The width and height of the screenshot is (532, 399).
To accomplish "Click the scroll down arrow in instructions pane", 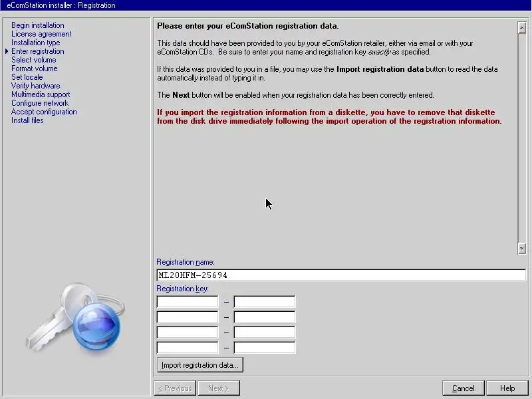I will [x=522, y=249].
